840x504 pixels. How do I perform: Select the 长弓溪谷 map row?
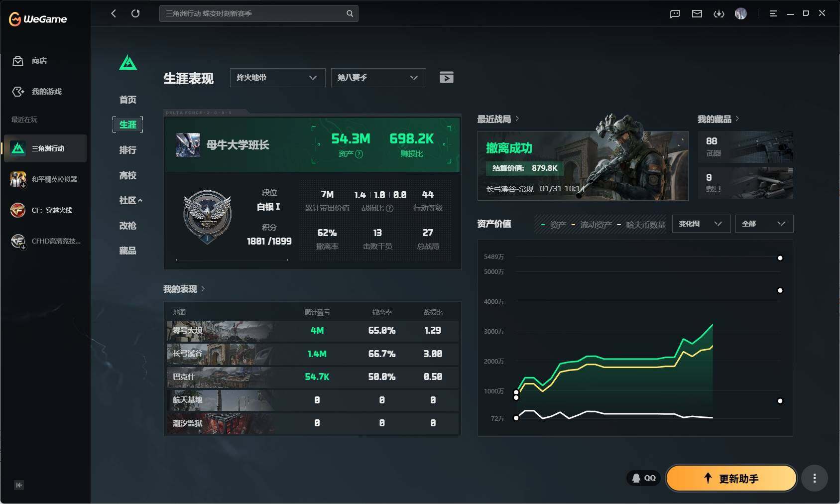click(x=312, y=354)
